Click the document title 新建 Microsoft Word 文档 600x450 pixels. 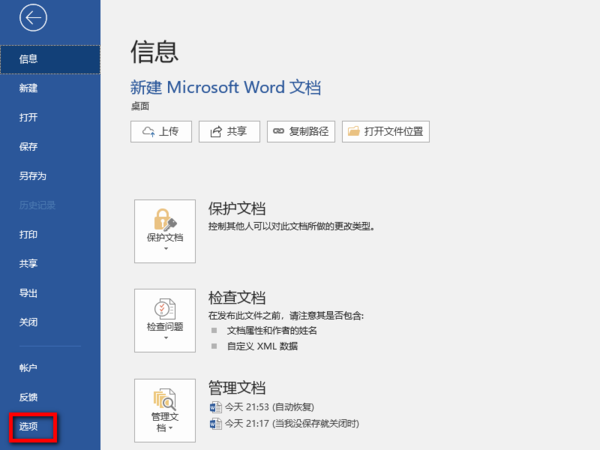(225, 87)
